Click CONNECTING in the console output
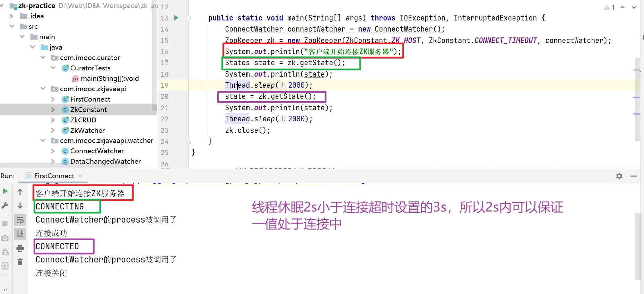 point(60,207)
